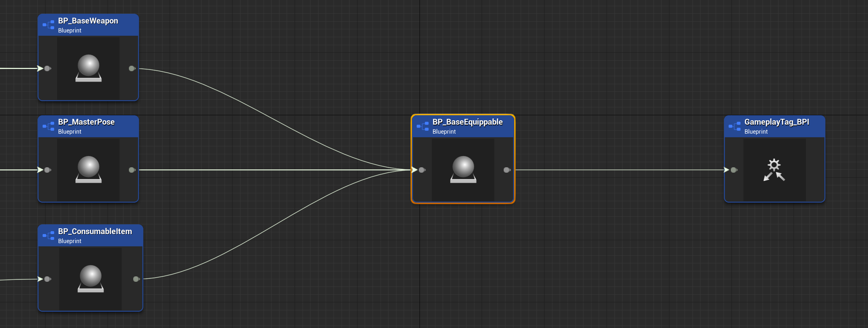
Task: Click BP_MasterPose's left input pin
Action: click(x=47, y=170)
